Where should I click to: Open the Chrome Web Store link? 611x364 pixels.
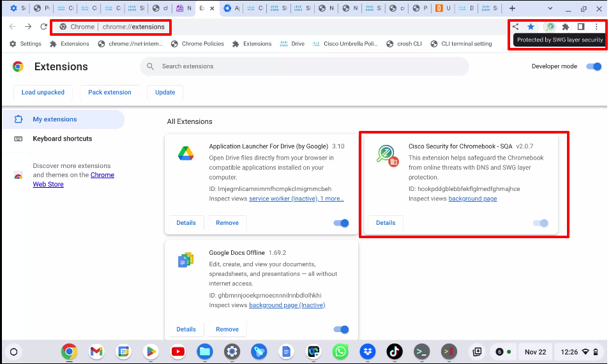pyautogui.click(x=73, y=179)
